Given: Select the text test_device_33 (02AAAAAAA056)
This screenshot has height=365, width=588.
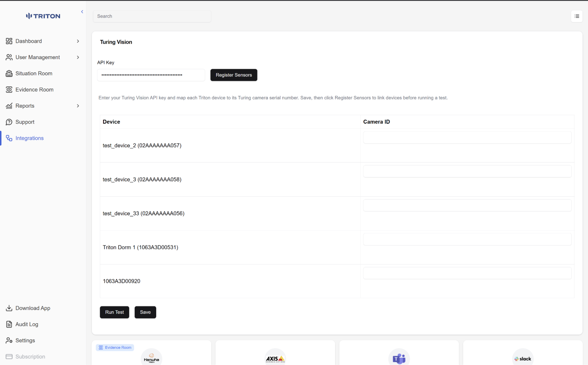Looking at the screenshot, I should 144,213.
